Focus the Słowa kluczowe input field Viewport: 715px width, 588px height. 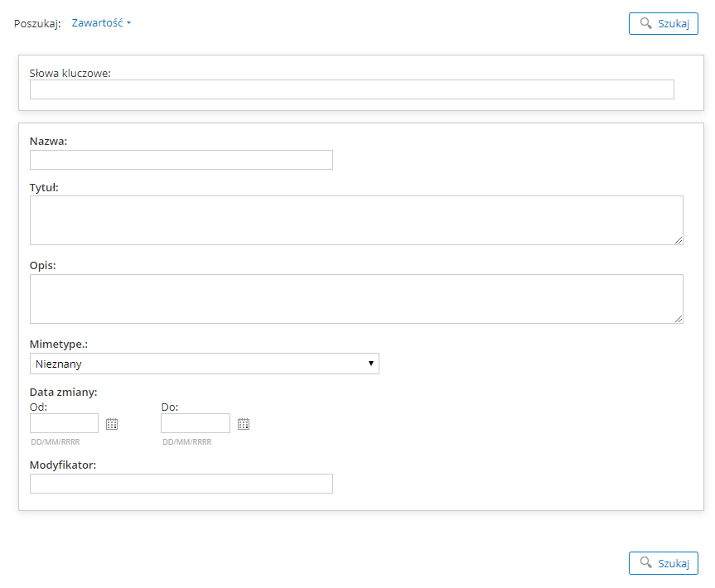[351, 89]
